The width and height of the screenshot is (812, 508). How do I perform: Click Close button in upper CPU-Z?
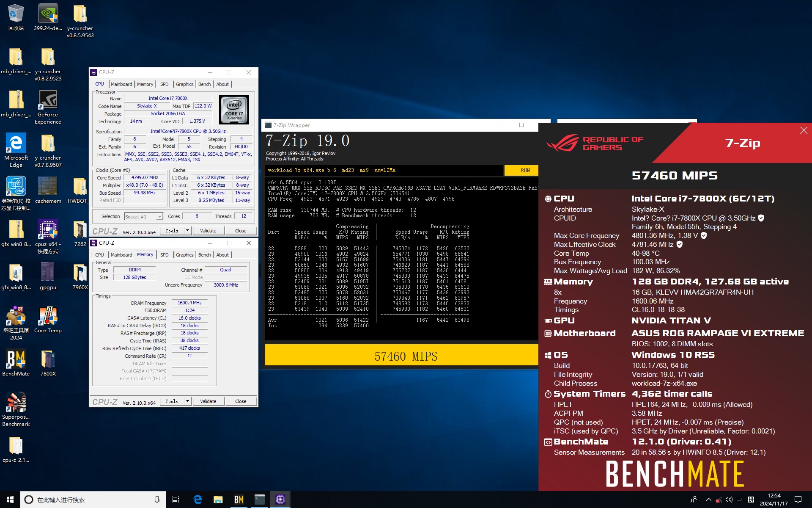tap(241, 231)
